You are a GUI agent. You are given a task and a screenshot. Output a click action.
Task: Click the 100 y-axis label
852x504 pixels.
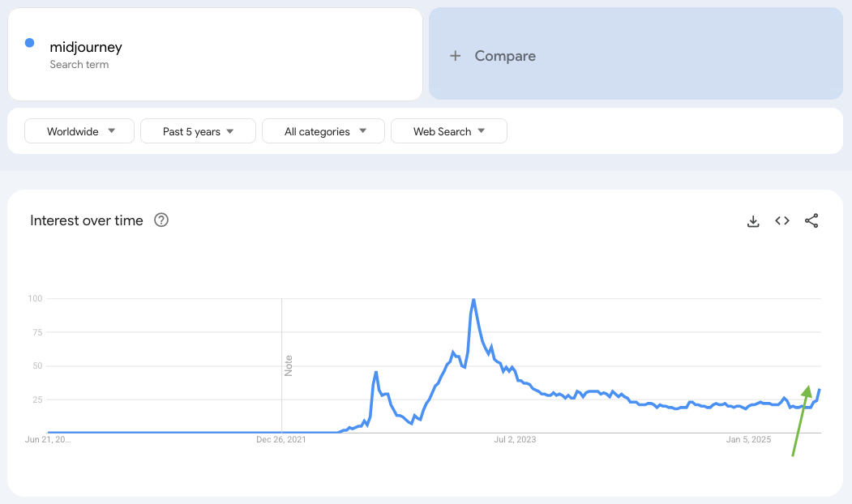coord(35,298)
